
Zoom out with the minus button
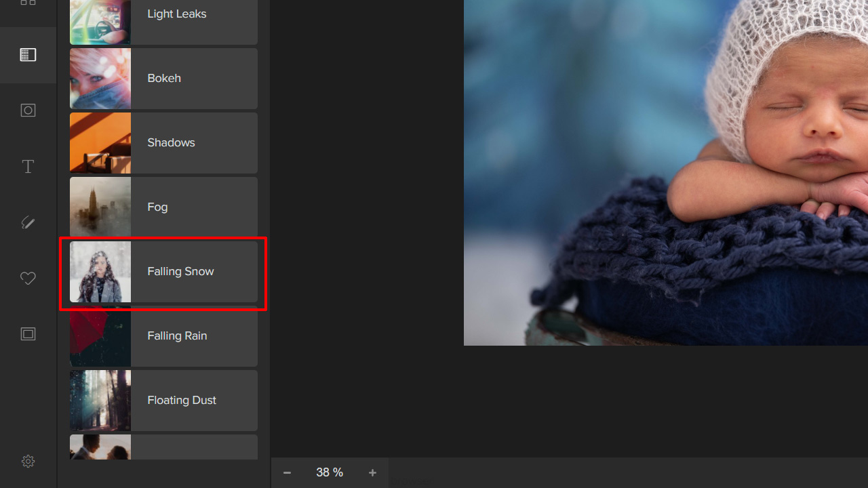287,472
